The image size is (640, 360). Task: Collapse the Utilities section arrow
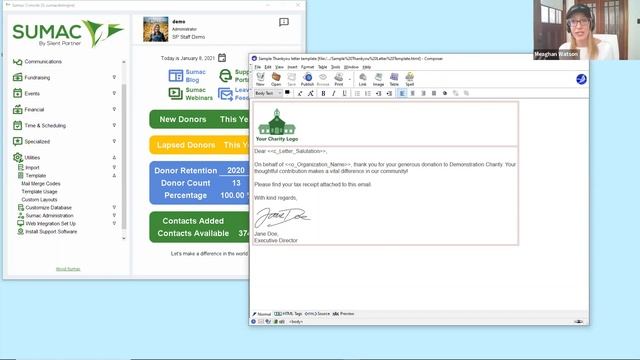click(114, 157)
